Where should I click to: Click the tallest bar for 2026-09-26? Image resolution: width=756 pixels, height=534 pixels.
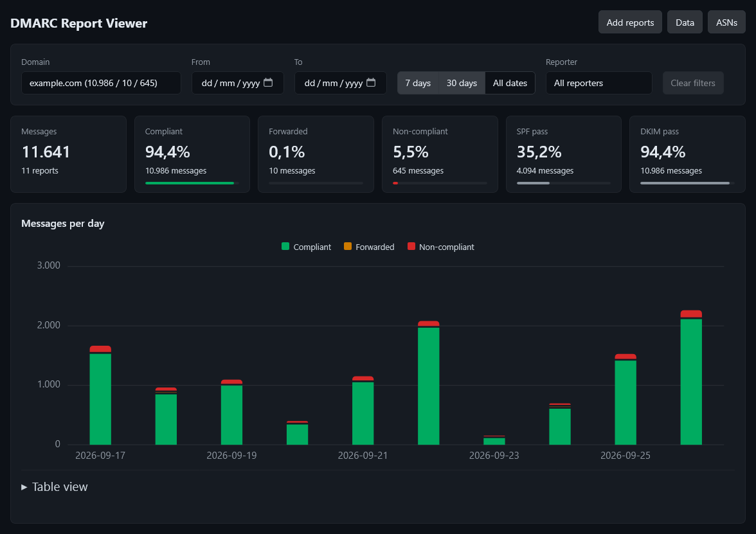click(691, 377)
